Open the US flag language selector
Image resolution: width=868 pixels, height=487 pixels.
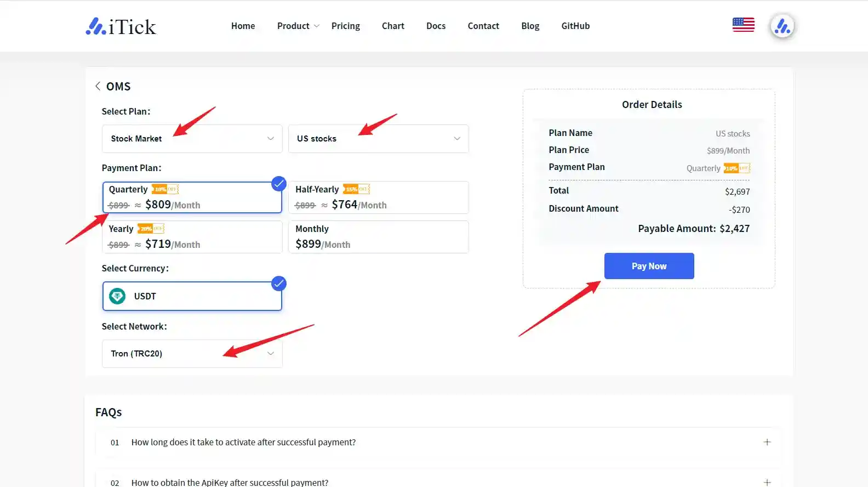(743, 25)
